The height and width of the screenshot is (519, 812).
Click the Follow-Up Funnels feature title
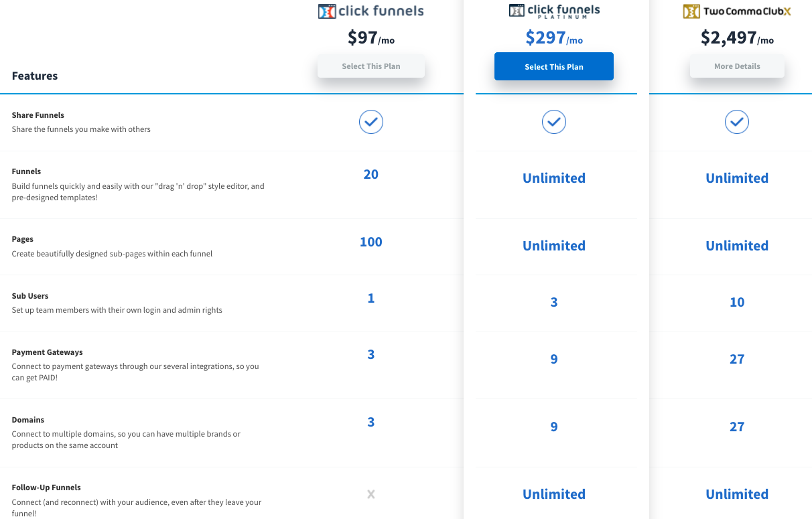pyautogui.click(x=46, y=488)
